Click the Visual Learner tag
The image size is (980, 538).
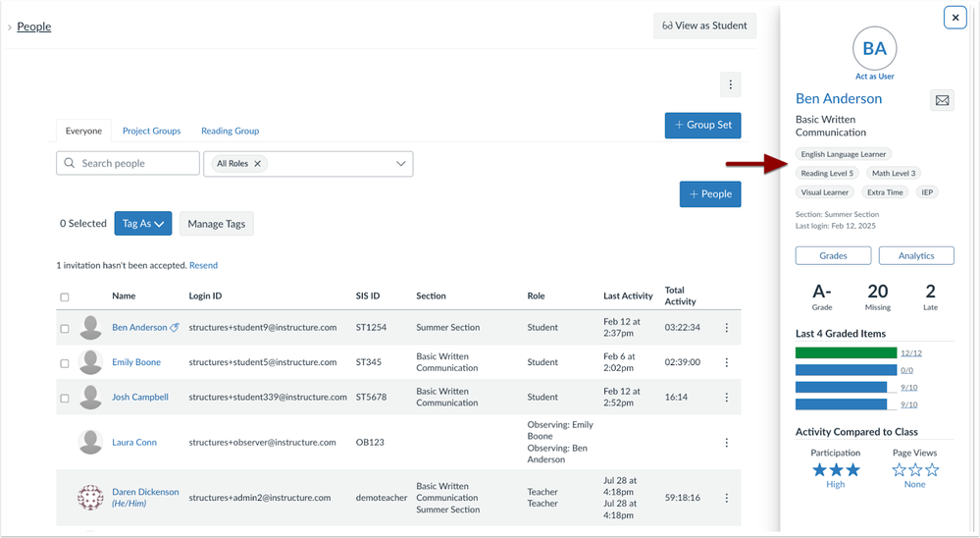pyautogui.click(x=824, y=192)
